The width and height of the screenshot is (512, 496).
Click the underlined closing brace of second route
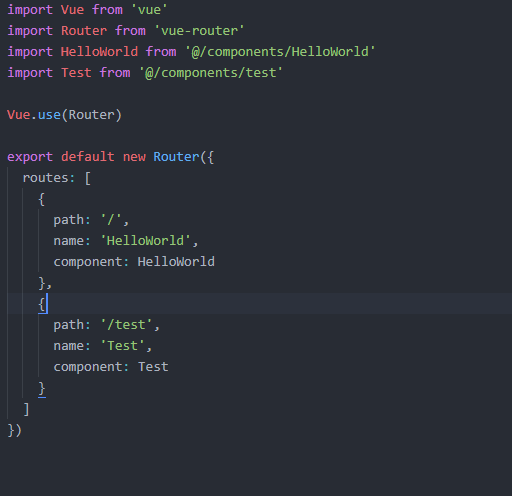(x=42, y=388)
